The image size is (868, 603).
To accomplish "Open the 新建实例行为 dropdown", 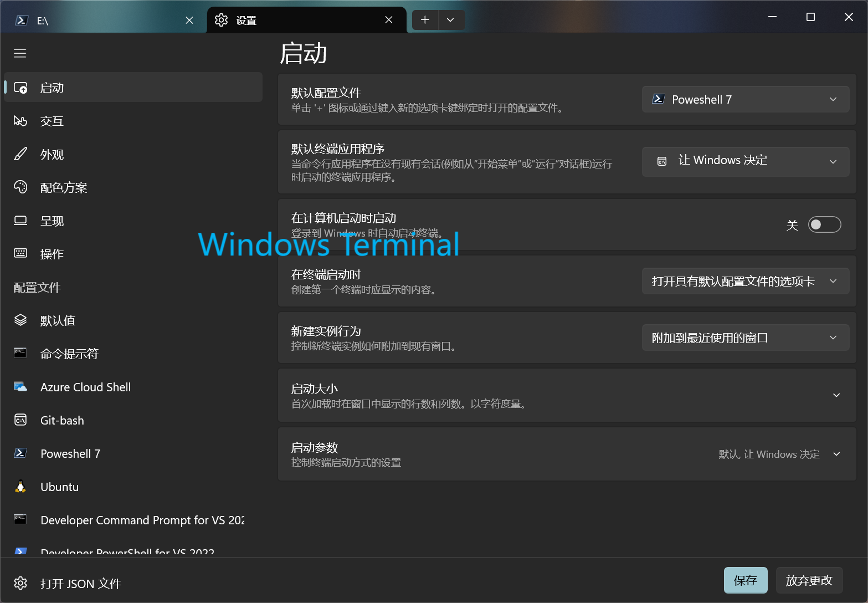I will tap(745, 338).
